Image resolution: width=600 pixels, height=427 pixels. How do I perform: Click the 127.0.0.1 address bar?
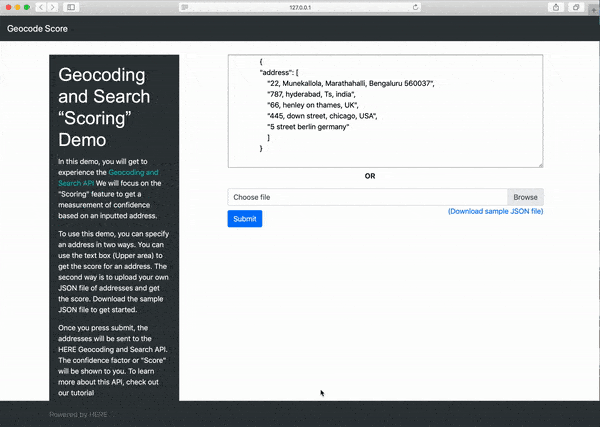[300, 7]
